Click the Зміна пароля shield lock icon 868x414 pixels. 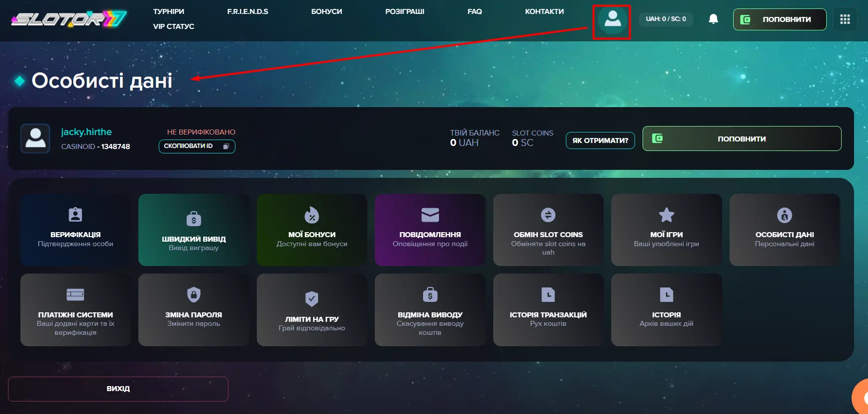click(194, 294)
